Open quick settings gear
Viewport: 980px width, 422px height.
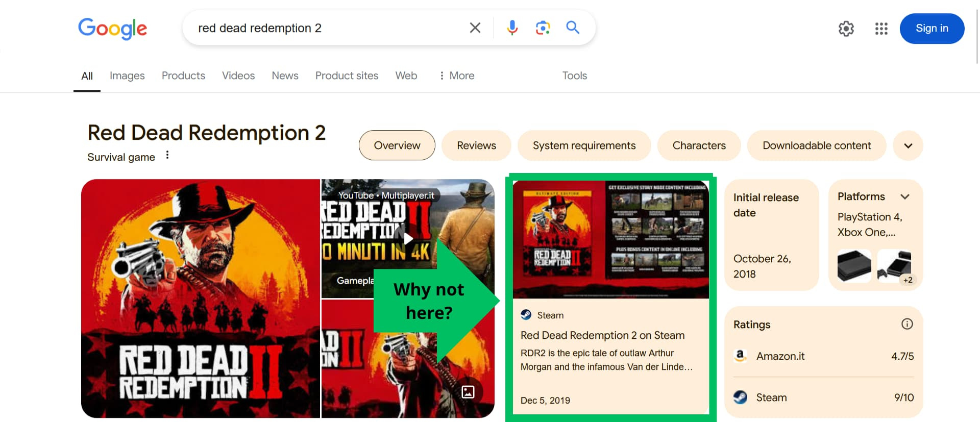pos(846,29)
